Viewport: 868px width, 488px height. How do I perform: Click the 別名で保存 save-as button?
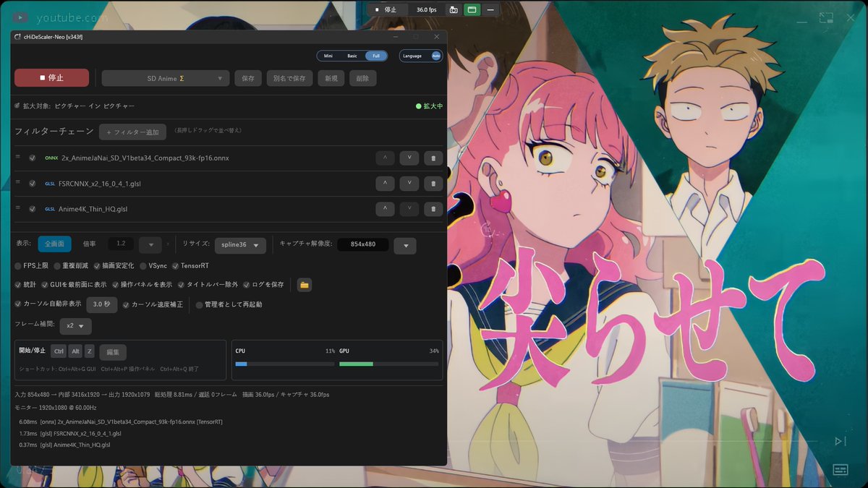(x=290, y=78)
